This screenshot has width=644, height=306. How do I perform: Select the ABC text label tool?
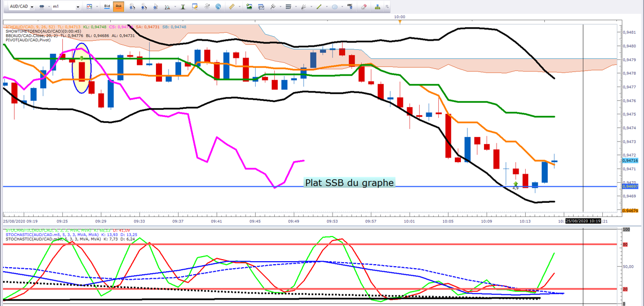(350, 6)
